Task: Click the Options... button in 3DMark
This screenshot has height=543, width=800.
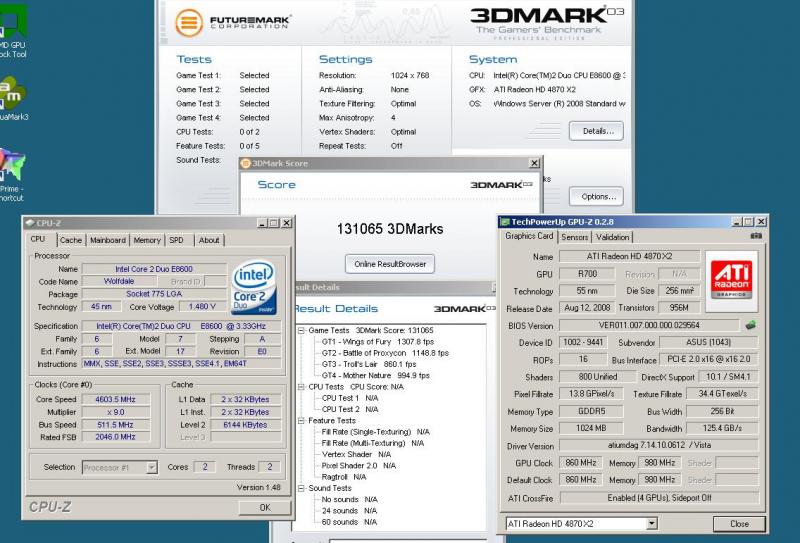Action: (x=596, y=196)
